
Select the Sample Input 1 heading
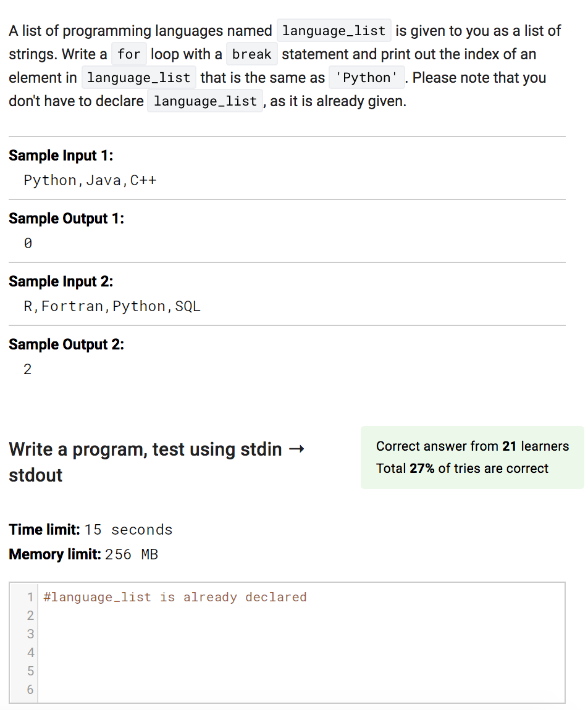pos(61,156)
